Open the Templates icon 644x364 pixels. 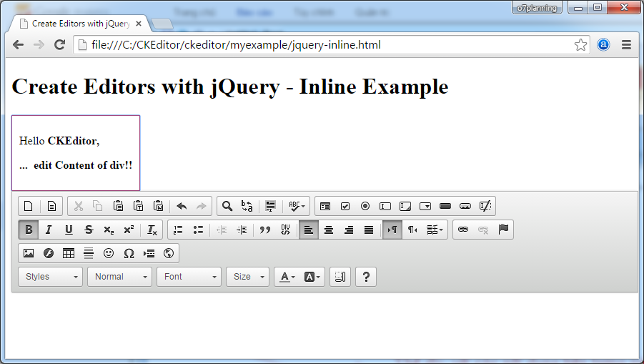(51, 206)
